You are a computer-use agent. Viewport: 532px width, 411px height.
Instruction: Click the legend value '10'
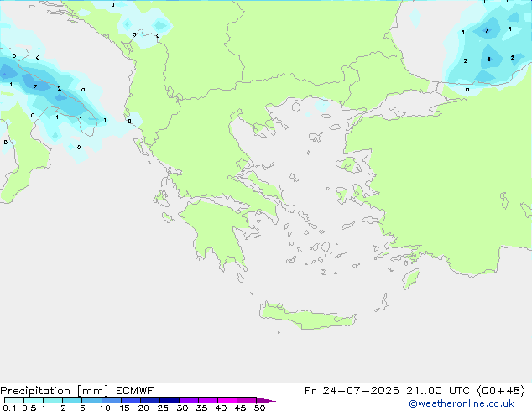(105, 408)
